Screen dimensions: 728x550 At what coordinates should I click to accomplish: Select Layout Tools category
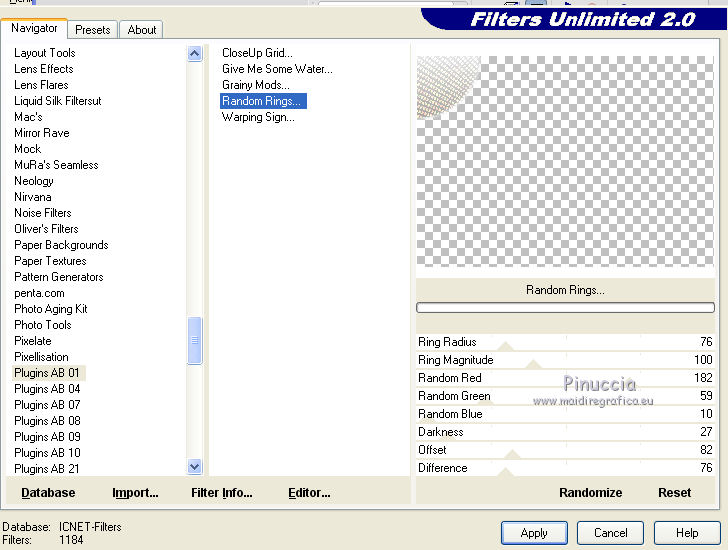(x=45, y=53)
